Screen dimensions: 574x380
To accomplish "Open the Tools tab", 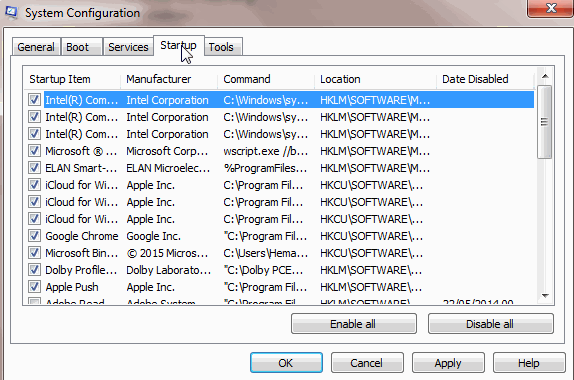I will click(x=221, y=47).
